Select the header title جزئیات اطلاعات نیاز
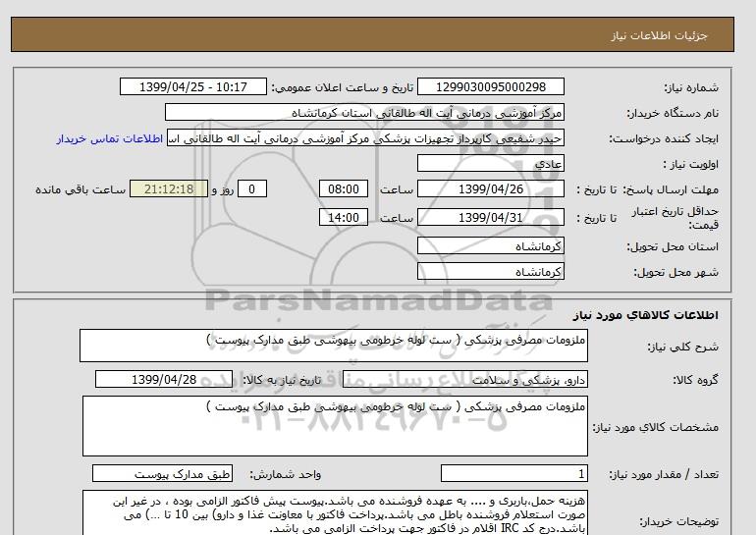The image size is (756, 535). coord(659,35)
